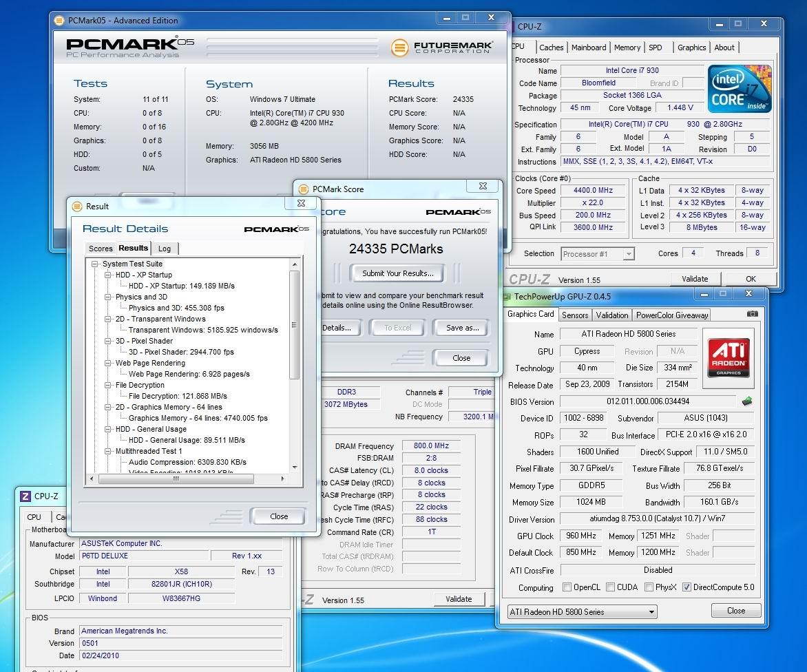Click Submit Your Results button
This screenshot has width=807, height=672.
[x=398, y=273]
